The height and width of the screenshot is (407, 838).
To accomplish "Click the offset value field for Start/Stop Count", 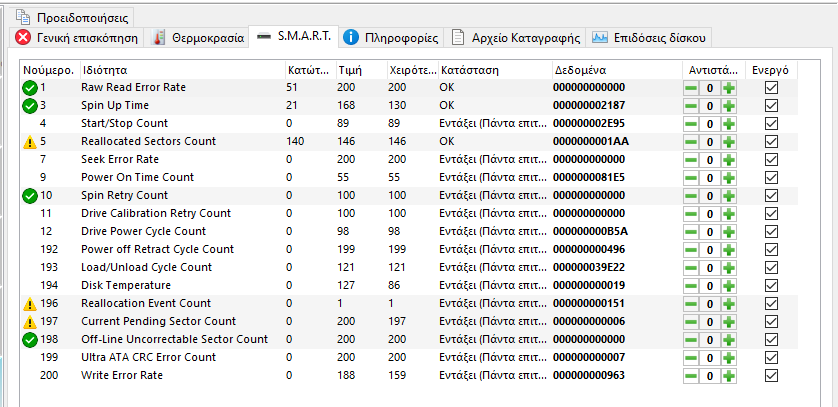I will point(710,124).
